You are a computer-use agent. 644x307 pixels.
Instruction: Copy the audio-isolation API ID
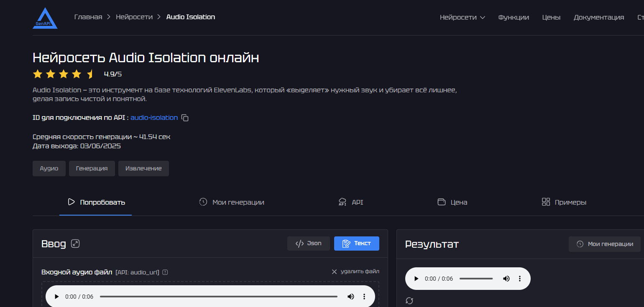[185, 118]
